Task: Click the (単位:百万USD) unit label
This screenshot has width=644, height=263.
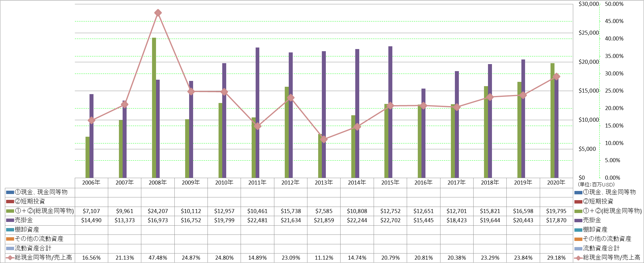Action: click(596, 185)
